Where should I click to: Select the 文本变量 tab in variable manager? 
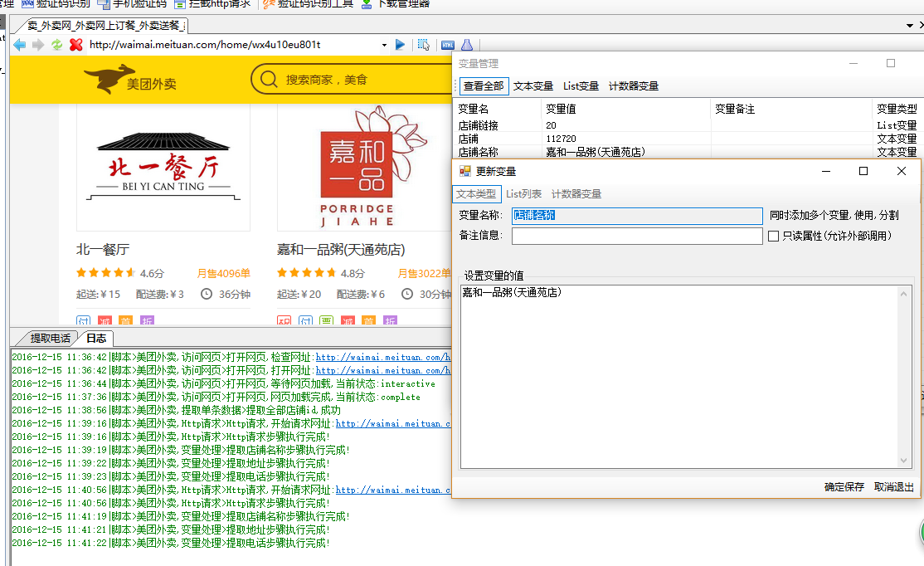pos(533,86)
